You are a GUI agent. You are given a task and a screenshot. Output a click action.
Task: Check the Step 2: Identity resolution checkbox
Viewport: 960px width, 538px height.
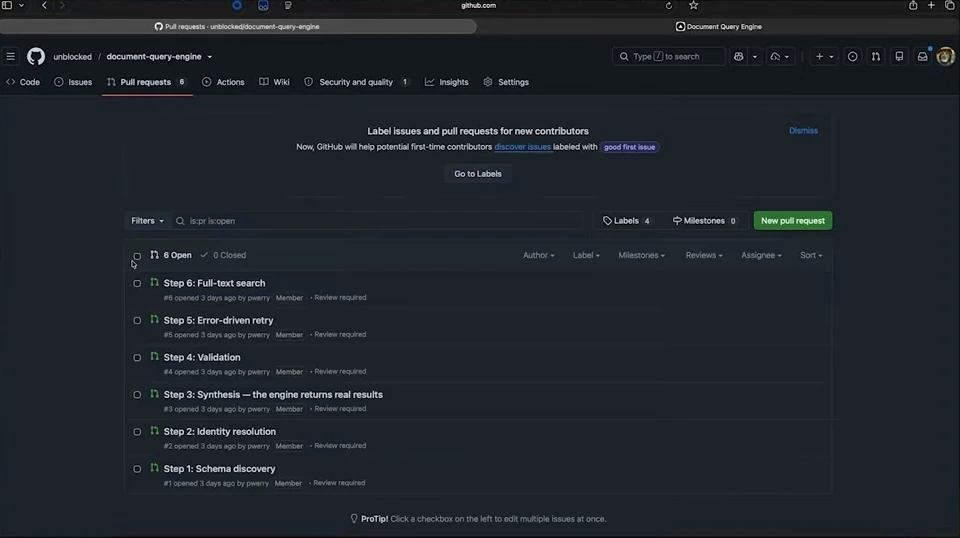pyautogui.click(x=137, y=432)
